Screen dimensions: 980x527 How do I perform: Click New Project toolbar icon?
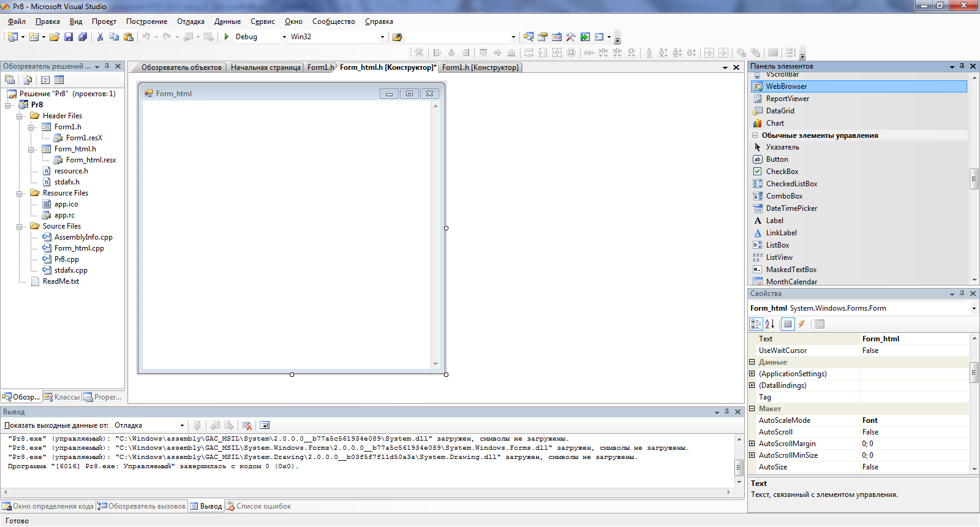coord(12,37)
